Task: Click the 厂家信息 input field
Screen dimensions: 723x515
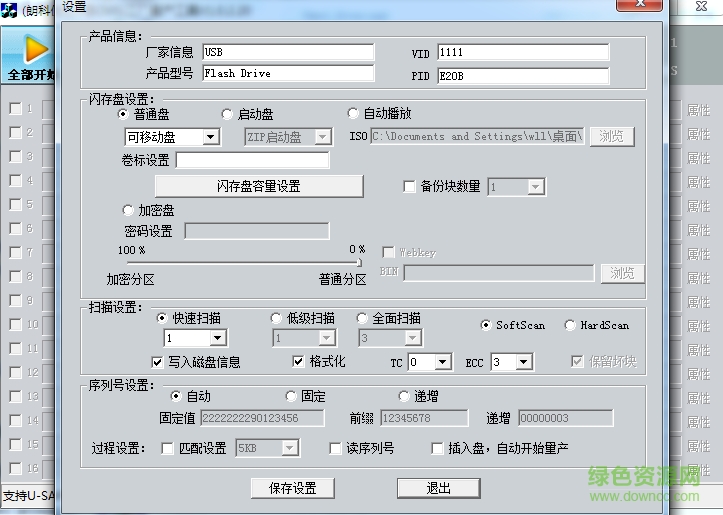Action: pyautogui.click(x=288, y=52)
